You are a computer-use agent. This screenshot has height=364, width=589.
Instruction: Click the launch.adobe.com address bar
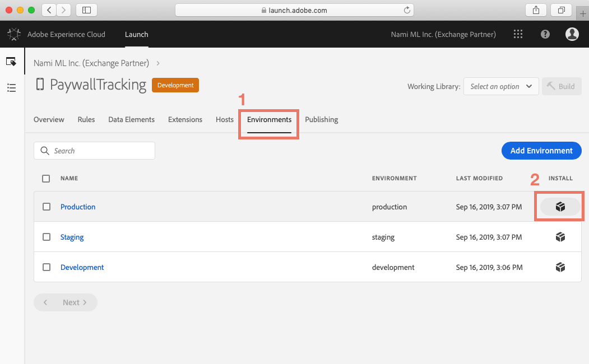click(295, 10)
